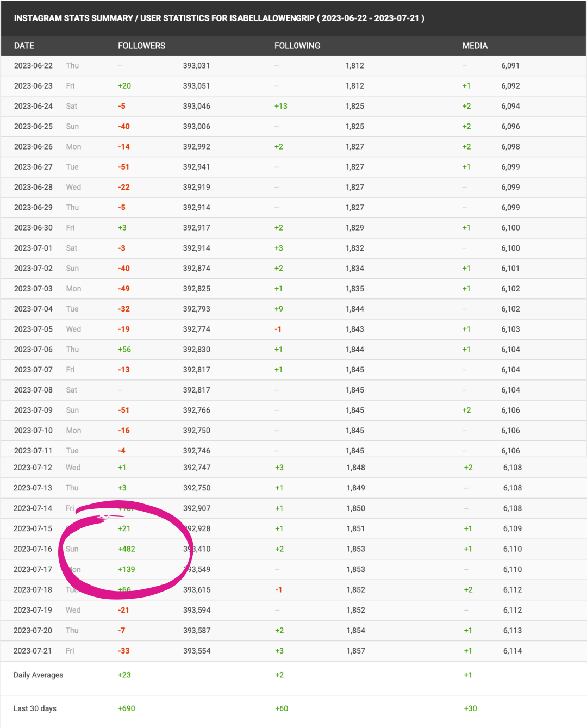Click the Last 30 days row label
The width and height of the screenshot is (587, 728).
pos(35,708)
